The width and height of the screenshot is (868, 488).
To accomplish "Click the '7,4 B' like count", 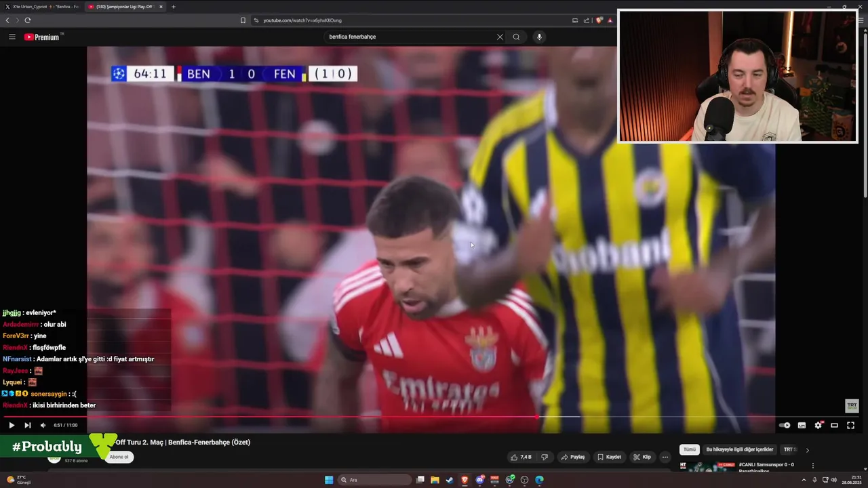I will pos(526,457).
